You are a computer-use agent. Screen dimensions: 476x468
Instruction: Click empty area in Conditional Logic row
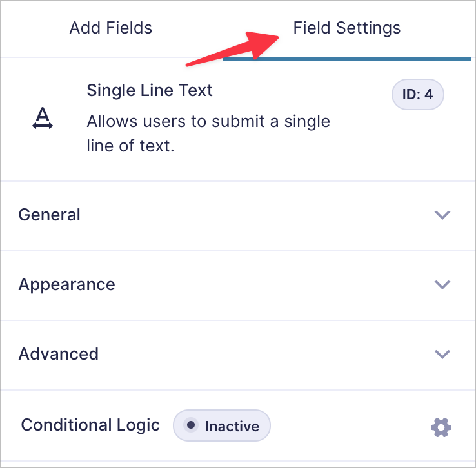click(x=349, y=425)
